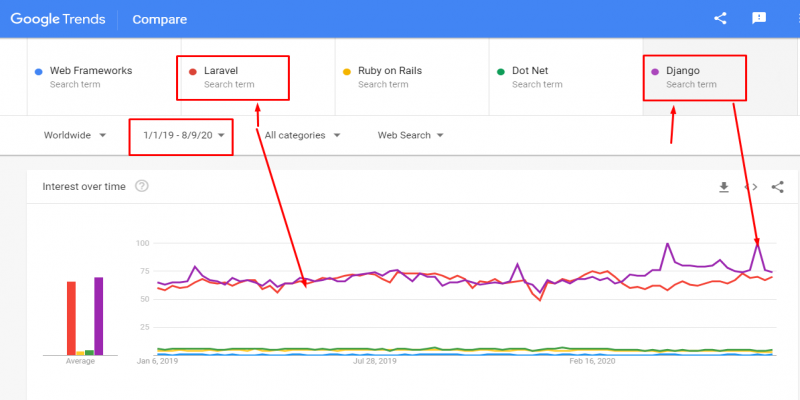This screenshot has height=400, width=800.
Task: Open the help icon beside Interest over time
Action: pos(142,186)
